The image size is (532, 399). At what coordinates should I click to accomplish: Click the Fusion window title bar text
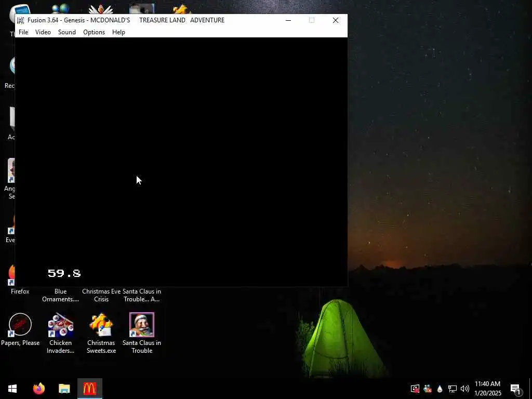[x=126, y=20]
